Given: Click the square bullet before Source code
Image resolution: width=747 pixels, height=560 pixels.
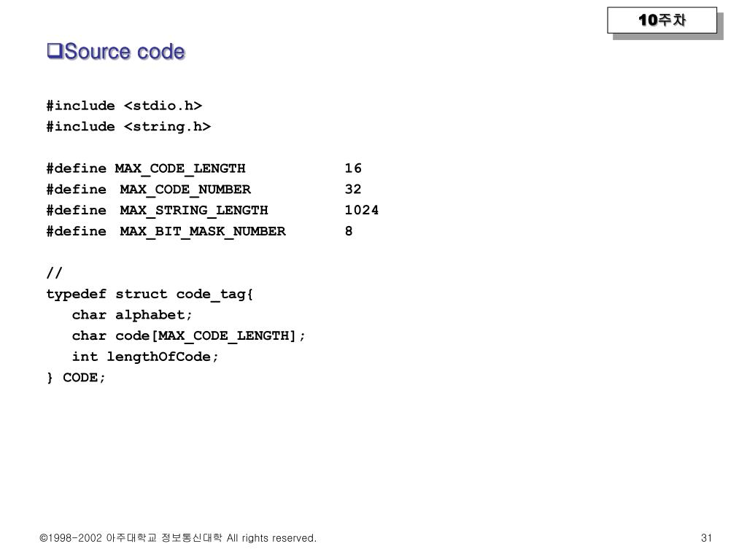Looking at the screenshot, I should 54,51.
